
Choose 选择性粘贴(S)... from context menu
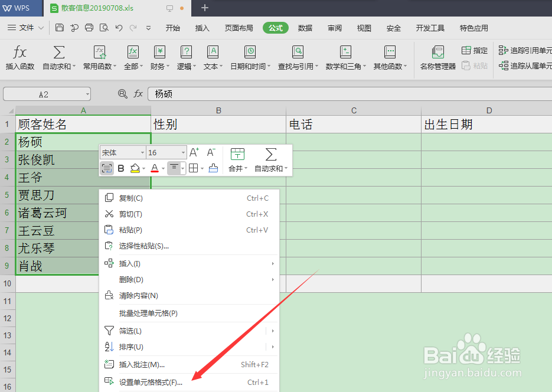pos(190,246)
